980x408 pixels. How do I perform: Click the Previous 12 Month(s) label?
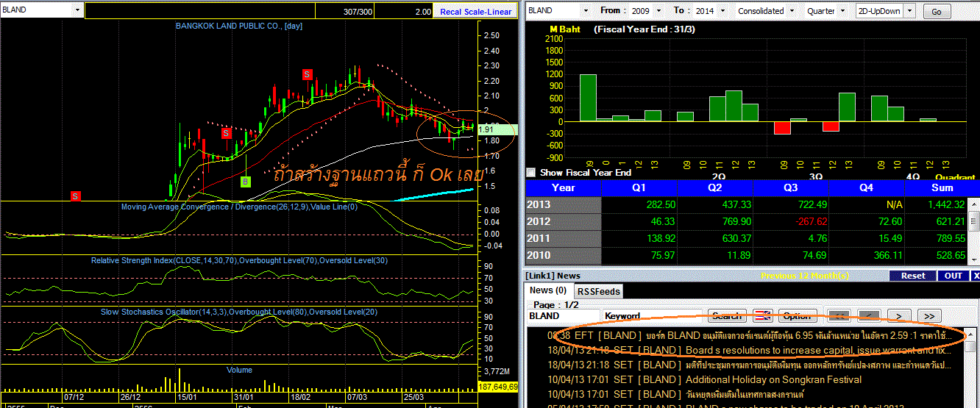pos(805,276)
